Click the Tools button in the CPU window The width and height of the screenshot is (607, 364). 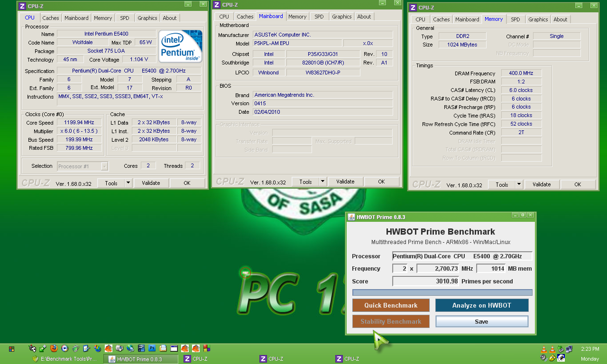click(111, 183)
